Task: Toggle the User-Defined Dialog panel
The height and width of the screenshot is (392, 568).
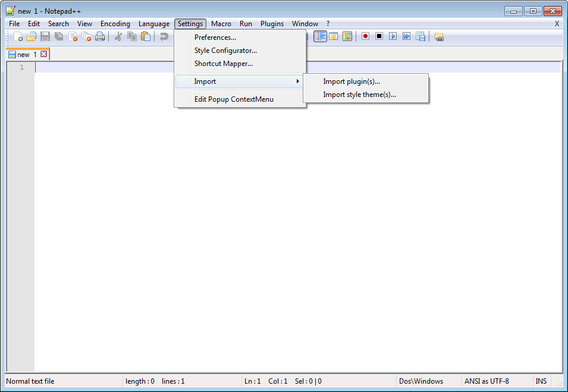Action: click(x=347, y=36)
